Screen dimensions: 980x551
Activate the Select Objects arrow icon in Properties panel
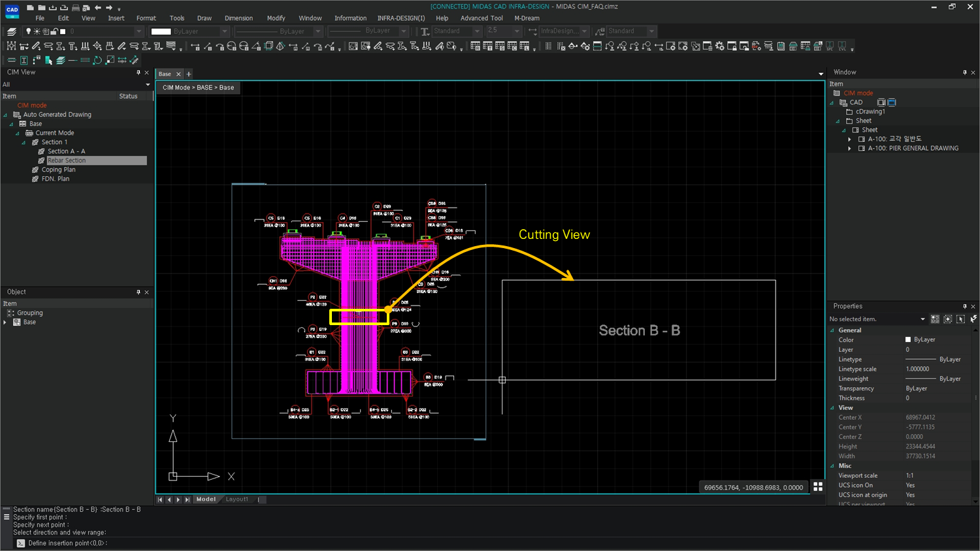click(x=961, y=319)
